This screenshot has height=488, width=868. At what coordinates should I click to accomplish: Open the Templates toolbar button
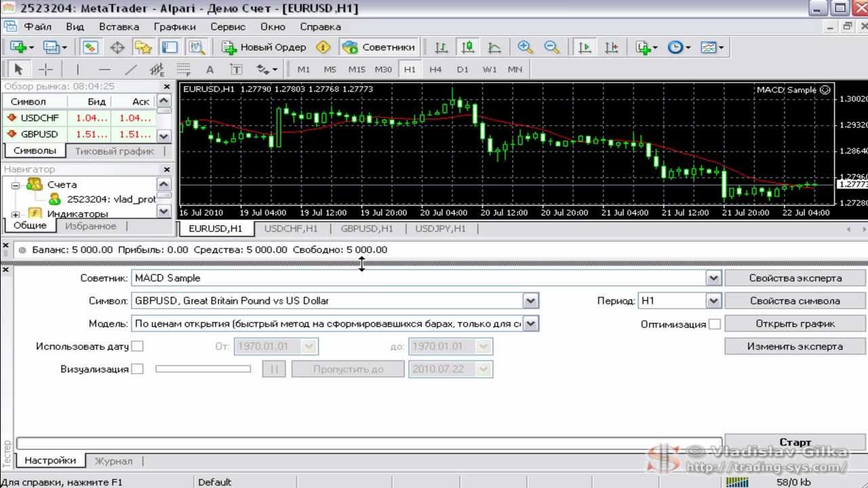[x=711, y=47]
